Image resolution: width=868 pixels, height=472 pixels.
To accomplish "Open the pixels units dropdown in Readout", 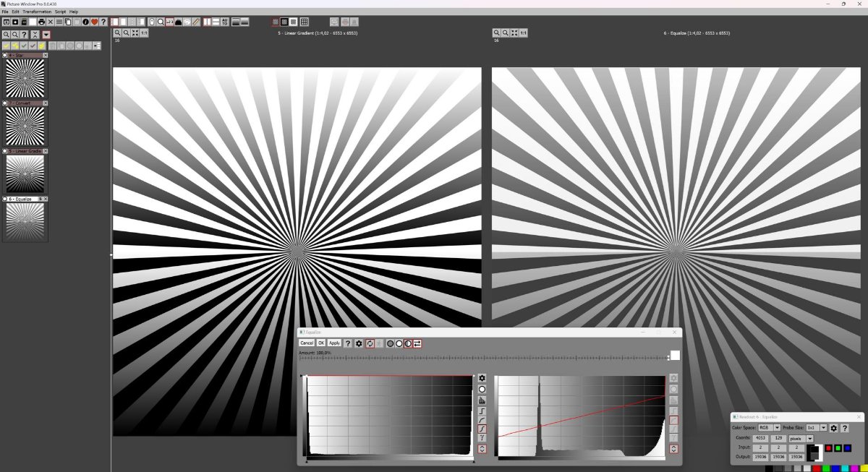I will coord(809,439).
